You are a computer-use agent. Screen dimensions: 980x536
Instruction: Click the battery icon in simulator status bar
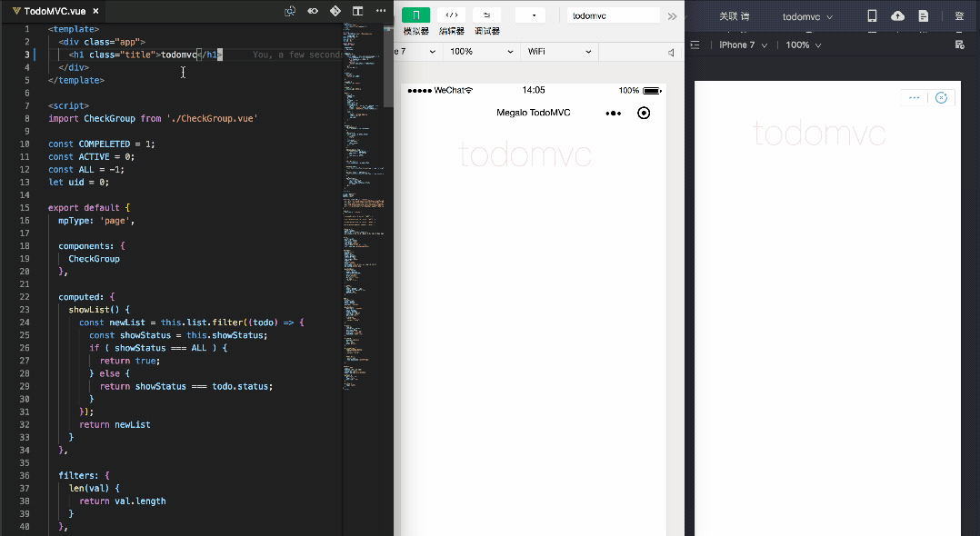[652, 91]
